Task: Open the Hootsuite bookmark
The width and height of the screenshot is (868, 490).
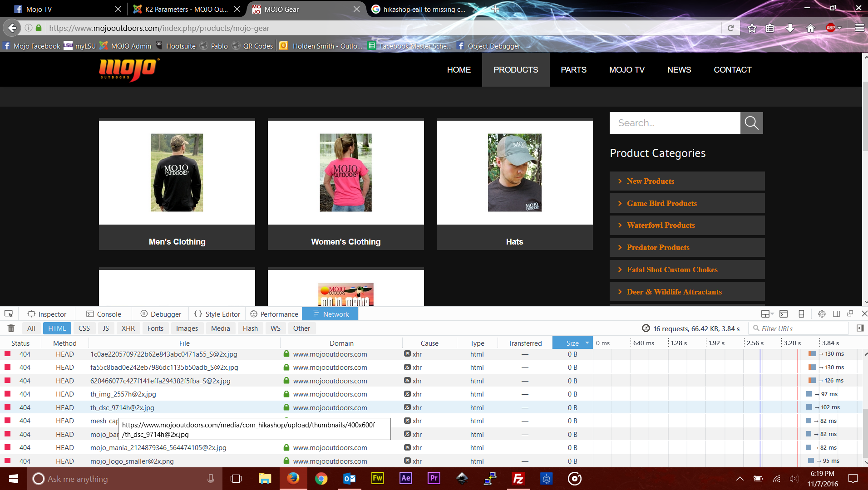Action: click(176, 46)
